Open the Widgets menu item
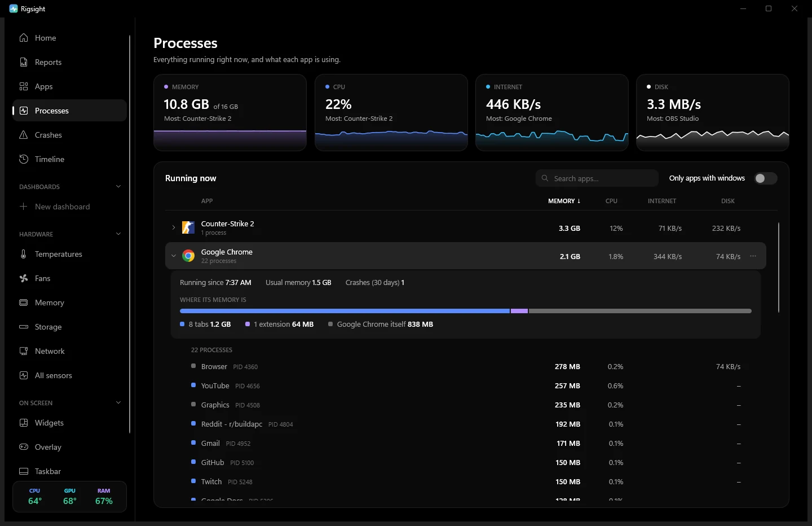Viewport: 812px width, 526px height. tap(69, 423)
